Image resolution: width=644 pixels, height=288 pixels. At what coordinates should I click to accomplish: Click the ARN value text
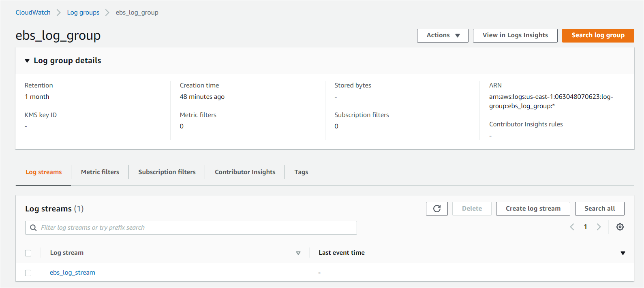tap(551, 102)
